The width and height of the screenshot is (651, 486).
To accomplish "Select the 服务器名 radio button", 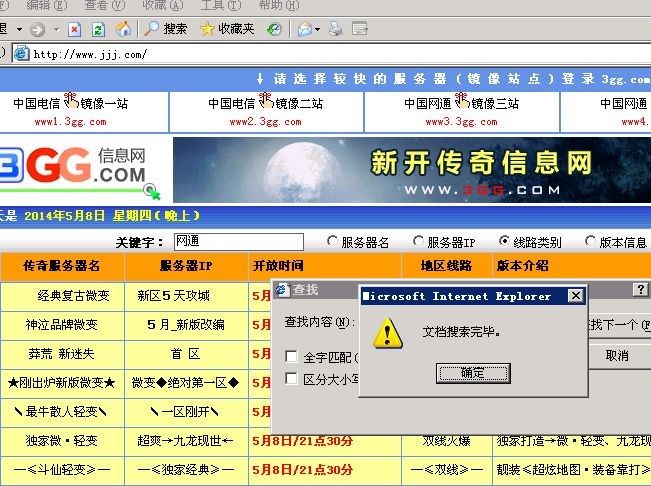I will [x=332, y=241].
